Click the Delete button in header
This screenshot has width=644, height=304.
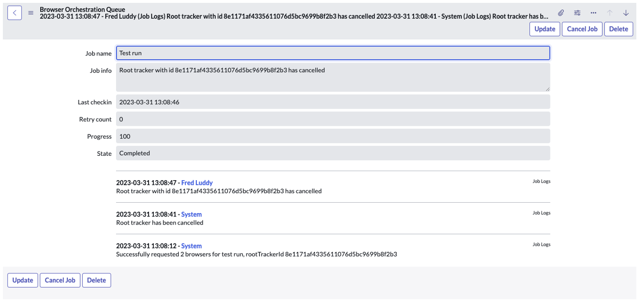(619, 29)
